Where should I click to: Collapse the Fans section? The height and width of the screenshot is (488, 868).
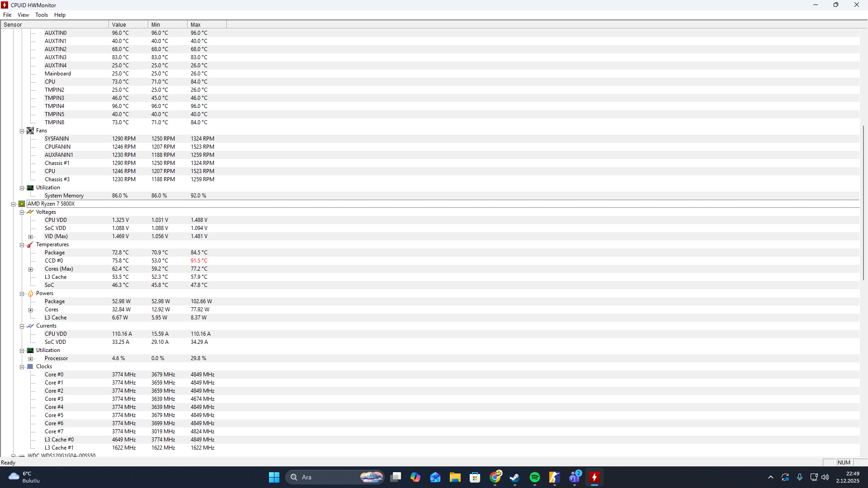point(22,131)
